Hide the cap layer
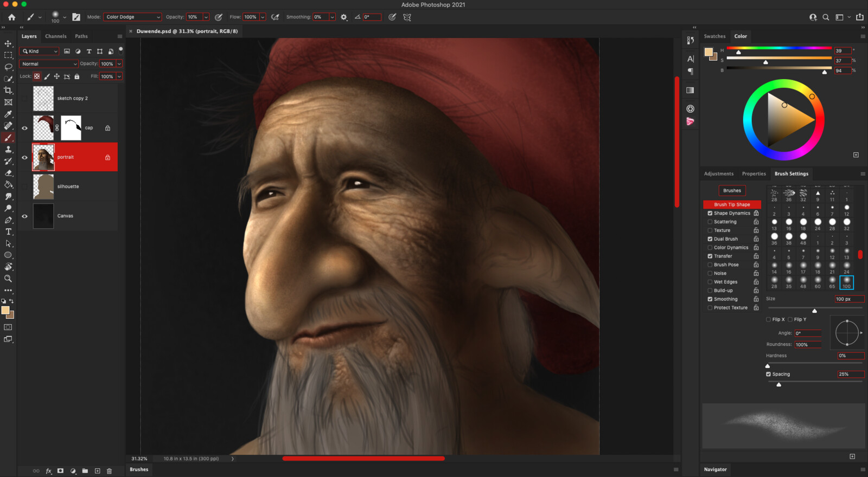The height and width of the screenshot is (477, 868). coord(24,128)
